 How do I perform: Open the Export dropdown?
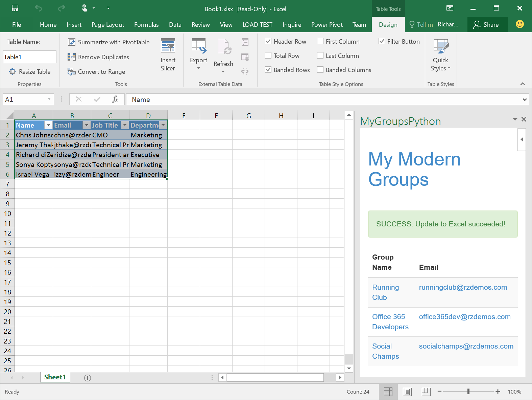point(198,54)
